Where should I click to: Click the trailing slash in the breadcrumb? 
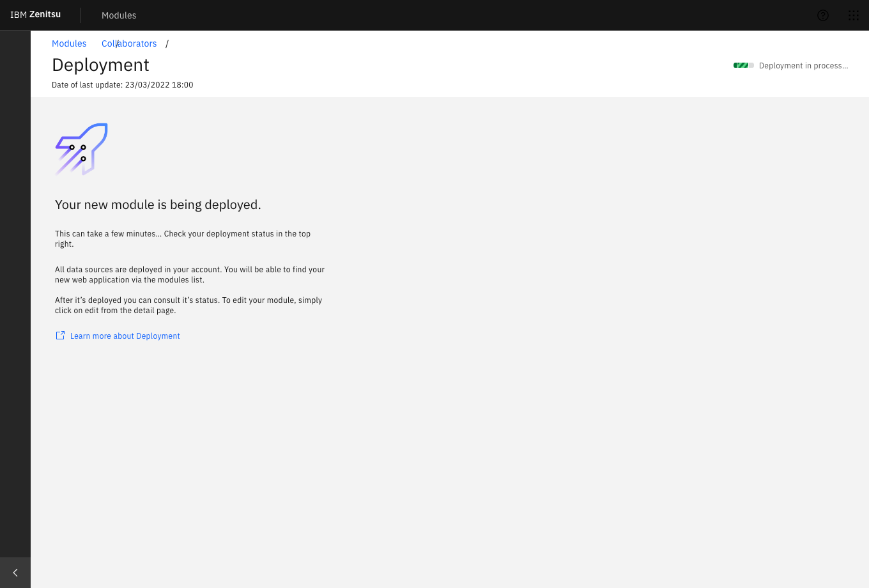pyautogui.click(x=167, y=43)
